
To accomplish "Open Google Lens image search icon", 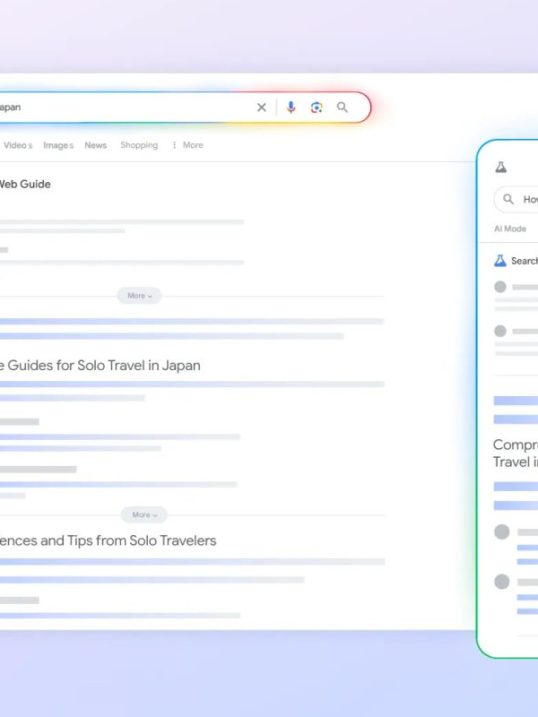I will (x=316, y=107).
